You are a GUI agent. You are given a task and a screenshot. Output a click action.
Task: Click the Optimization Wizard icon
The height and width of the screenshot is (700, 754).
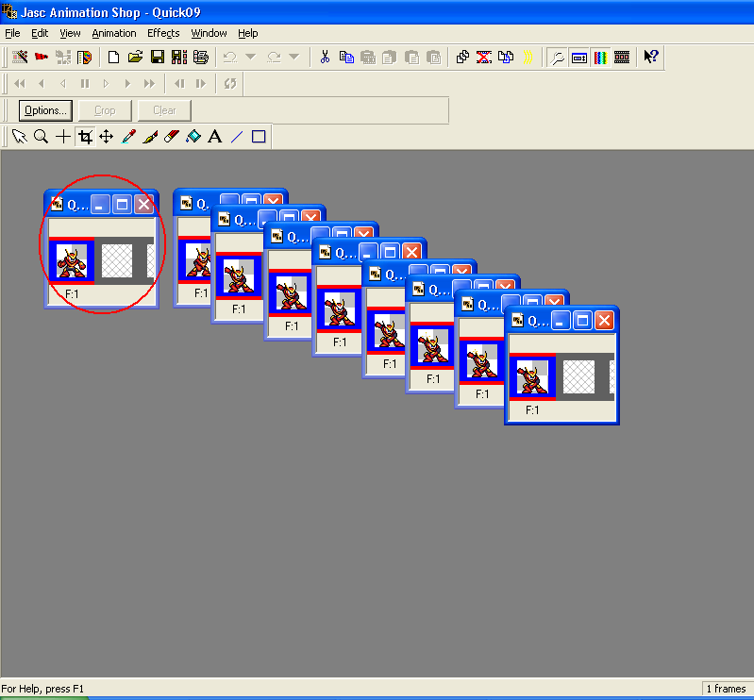coord(63,58)
